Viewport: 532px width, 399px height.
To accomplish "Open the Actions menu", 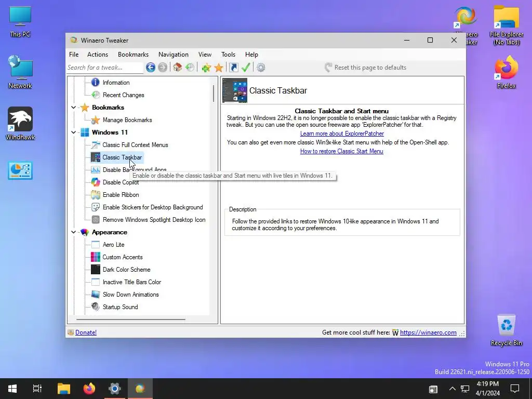I will tap(98, 55).
